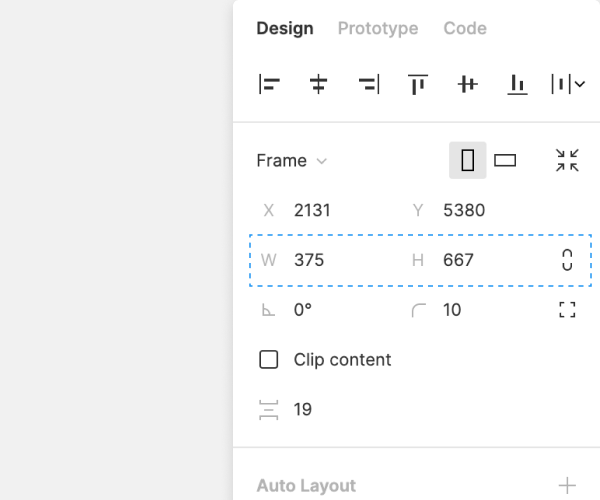Click independent corners icon
This screenshot has width=600, height=500.
(567, 310)
